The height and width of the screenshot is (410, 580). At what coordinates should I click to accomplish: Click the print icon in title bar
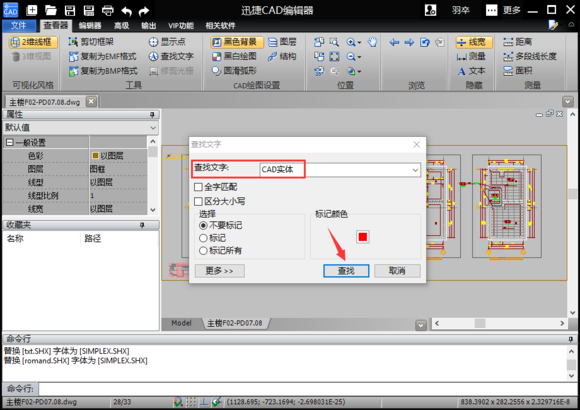[x=108, y=10]
